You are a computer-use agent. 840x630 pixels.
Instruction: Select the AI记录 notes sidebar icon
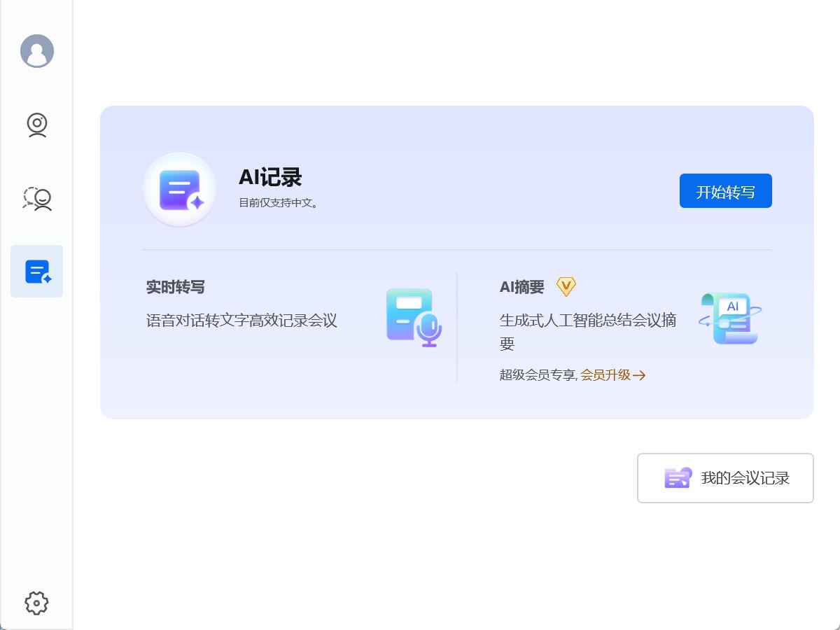37,272
